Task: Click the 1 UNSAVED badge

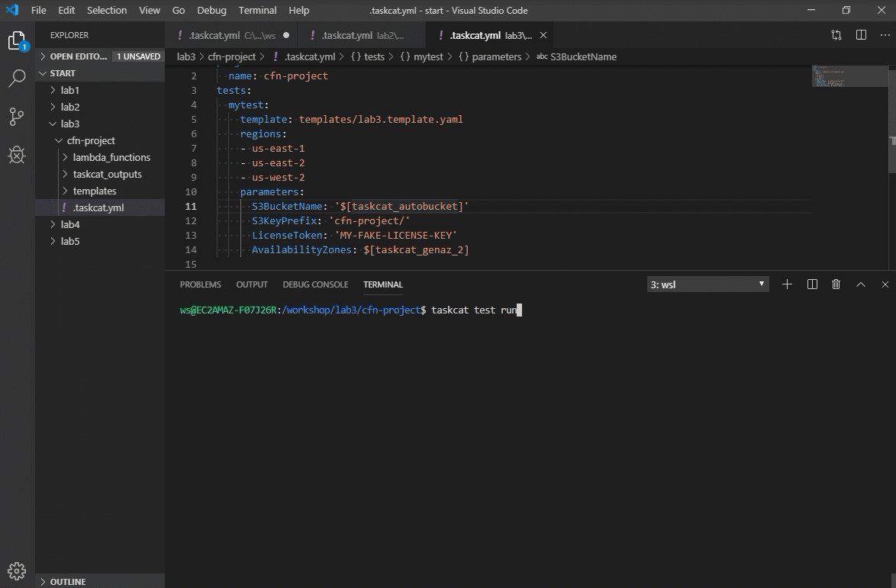Action: pyautogui.click(x=138, y=56)
